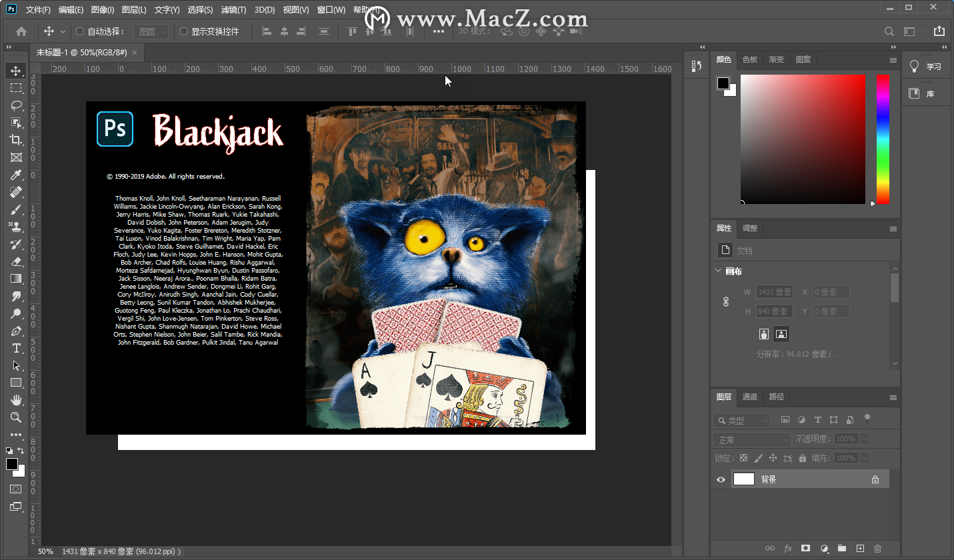The width and height of the screenshot is (954, 560).
Task: Select the Zoom tool
Action: (16, 417)
